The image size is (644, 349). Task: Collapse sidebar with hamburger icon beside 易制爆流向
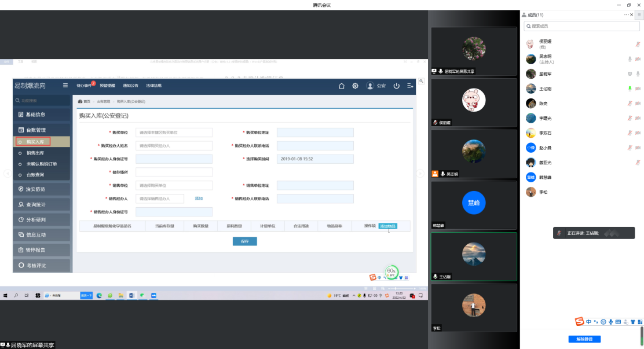(x=65, y=86)
